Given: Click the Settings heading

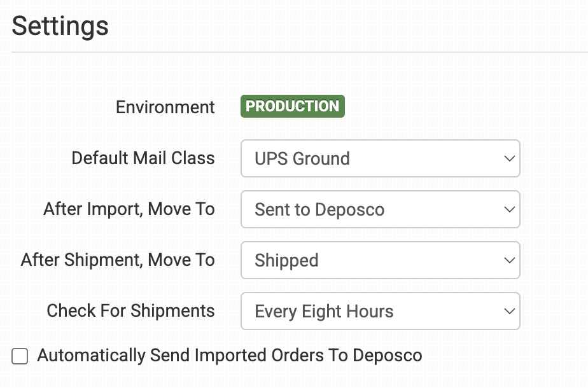Looking at the screenshot, I should click(x=60, y=26).
